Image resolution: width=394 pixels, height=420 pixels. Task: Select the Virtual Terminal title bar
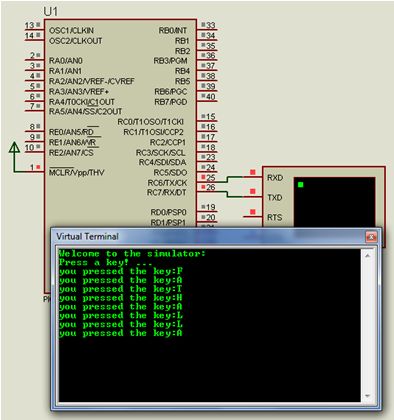tap(208, 237)
